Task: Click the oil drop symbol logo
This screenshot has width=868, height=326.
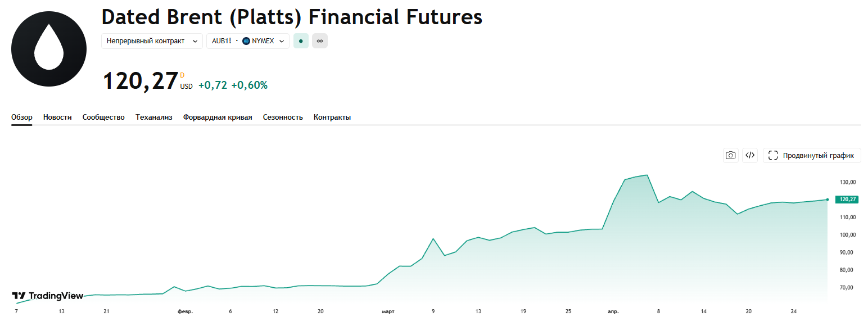Action: (x=49, y=49)
